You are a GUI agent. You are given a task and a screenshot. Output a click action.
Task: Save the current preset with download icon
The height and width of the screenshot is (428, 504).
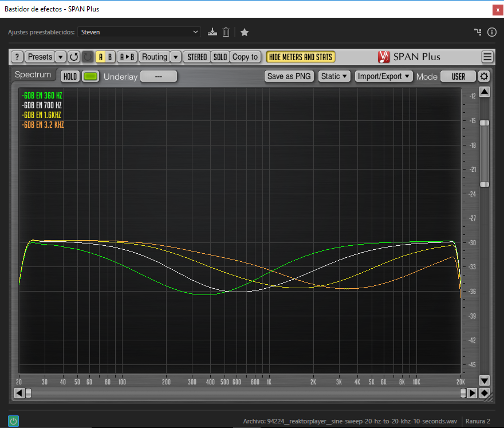pyautogui.click(x=212, y=32)
